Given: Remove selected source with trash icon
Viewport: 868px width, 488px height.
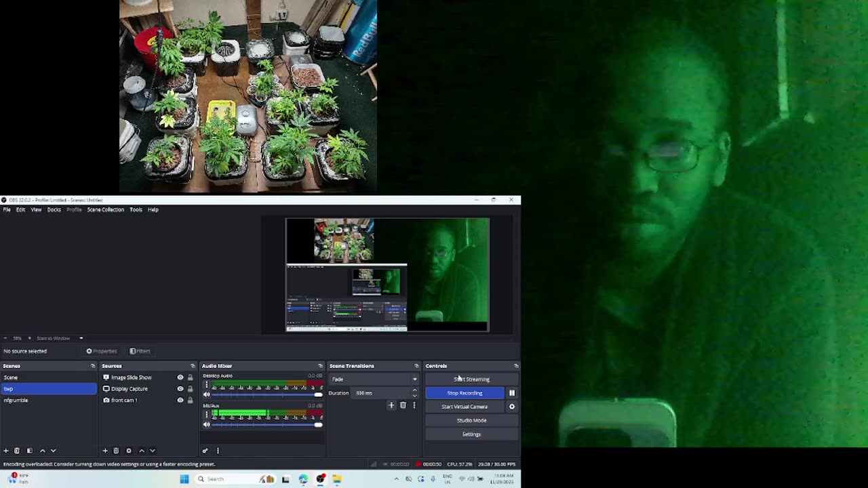Looking at the screenshot, I should (x=116, y=451).
